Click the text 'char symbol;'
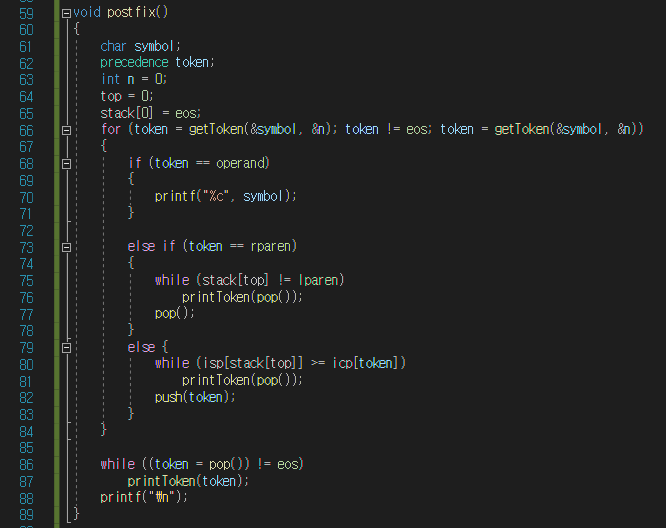This screenshot has width=666, height=528. point(141,46)
